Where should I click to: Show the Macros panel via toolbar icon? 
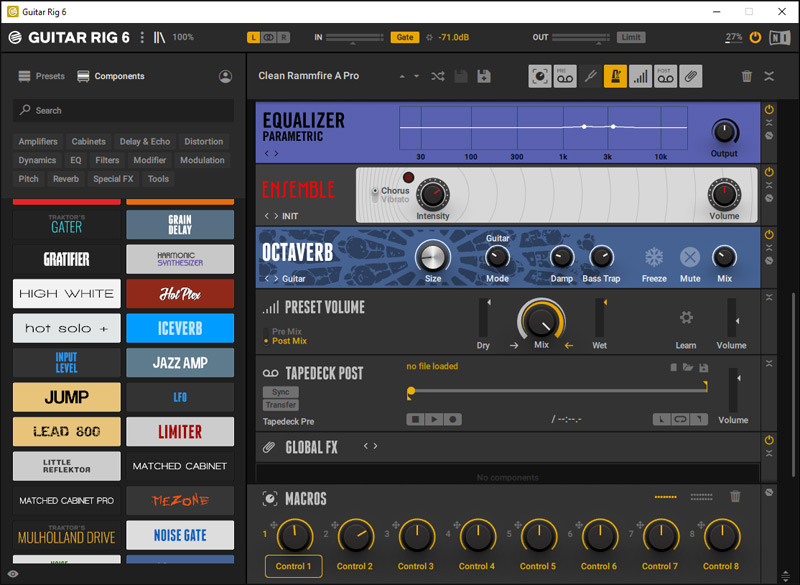(540, 76)
